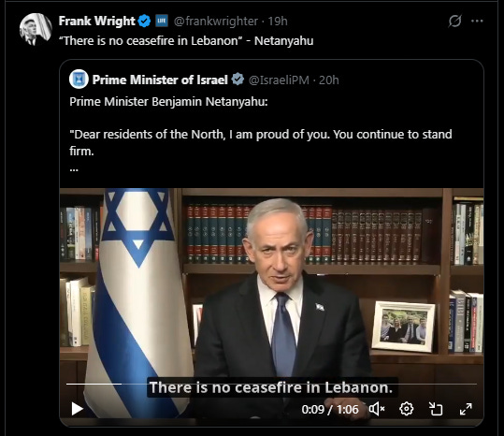Open the 19h timestamp link
The image size is (504, 436).
[278, 22]
